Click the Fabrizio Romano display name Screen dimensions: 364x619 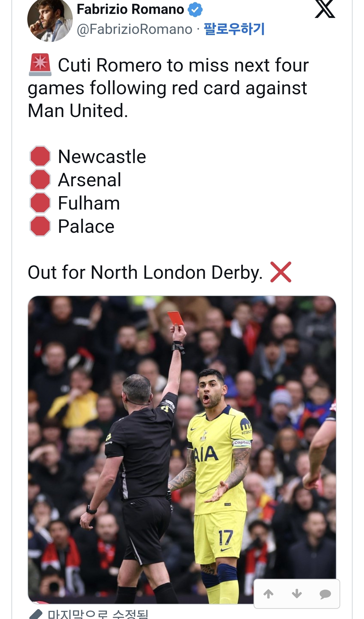pos(130,10)
